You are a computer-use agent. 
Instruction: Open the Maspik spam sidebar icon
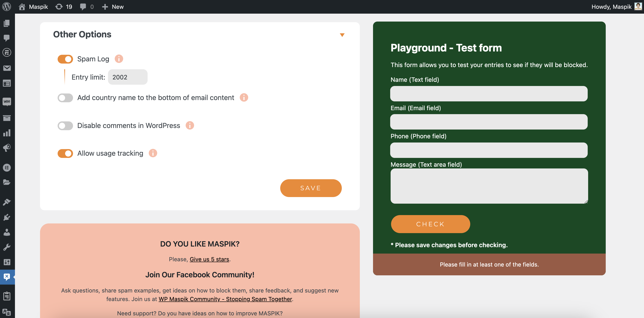pyautogui.click(x=7, y=277)
